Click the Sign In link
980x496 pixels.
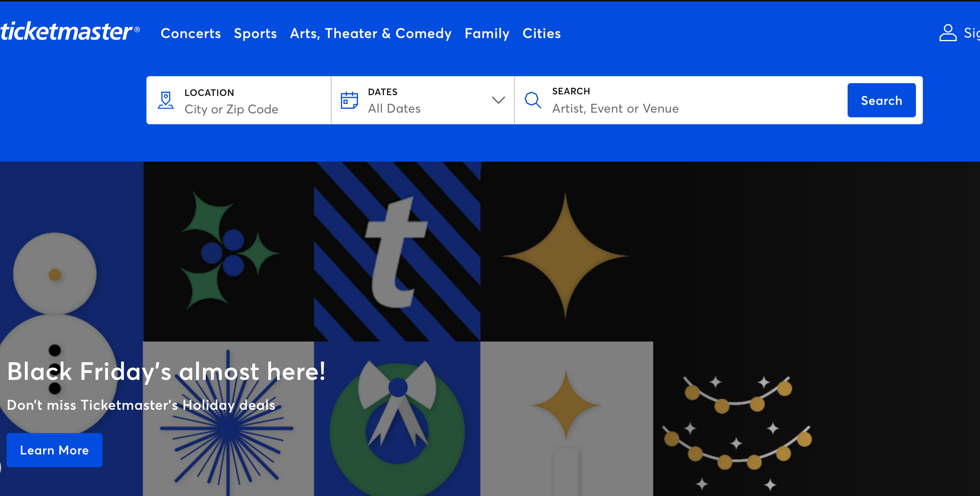[x=971, y=33]
